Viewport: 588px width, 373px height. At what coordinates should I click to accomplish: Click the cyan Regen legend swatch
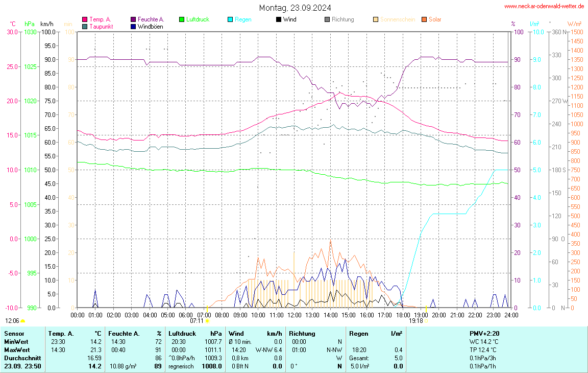[230, 20]
